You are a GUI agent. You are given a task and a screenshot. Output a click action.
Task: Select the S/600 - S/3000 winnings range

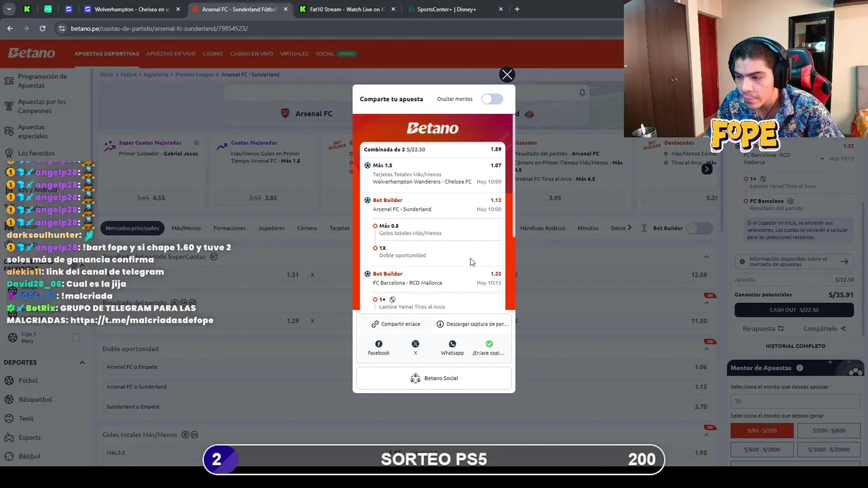pos(762,449)
